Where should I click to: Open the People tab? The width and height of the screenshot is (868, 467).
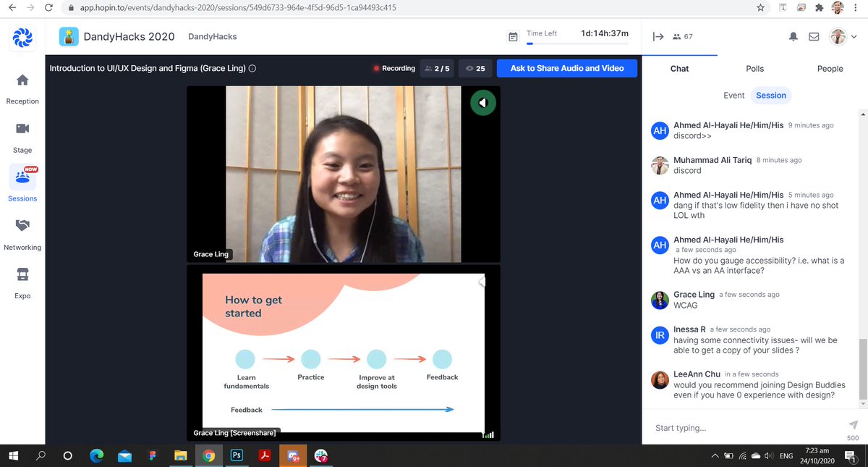coord(830,68)
